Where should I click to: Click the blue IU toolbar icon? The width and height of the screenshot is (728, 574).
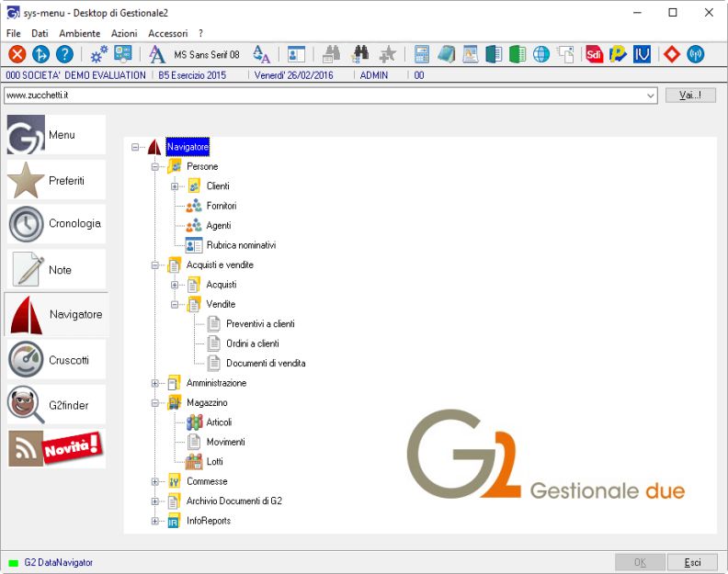642,55
